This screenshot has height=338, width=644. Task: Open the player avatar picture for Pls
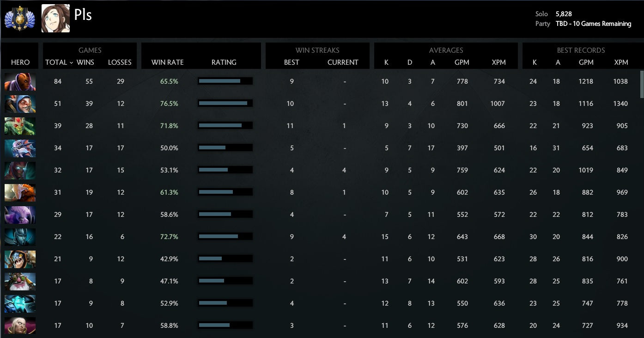(55, 18)
